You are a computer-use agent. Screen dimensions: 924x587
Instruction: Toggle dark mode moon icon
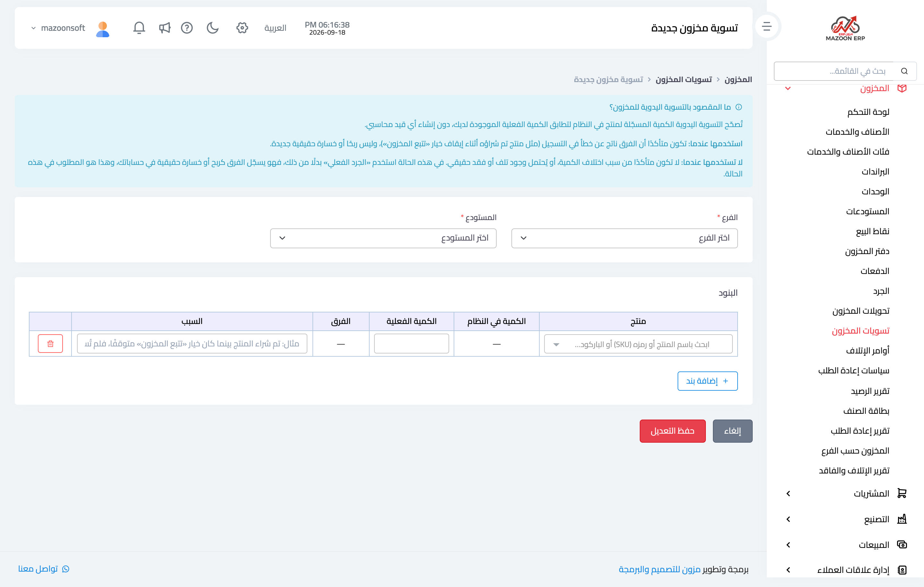[213, 28]
